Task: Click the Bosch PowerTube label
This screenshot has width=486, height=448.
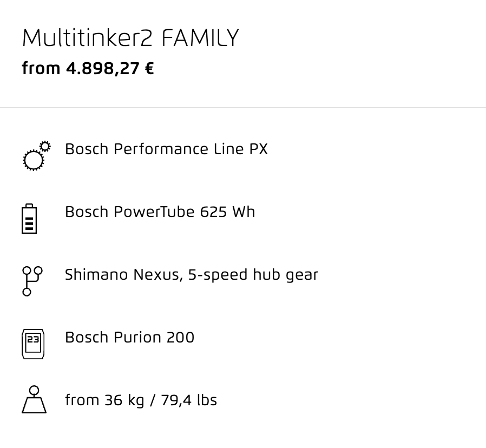Action: [x=130, y=212]
